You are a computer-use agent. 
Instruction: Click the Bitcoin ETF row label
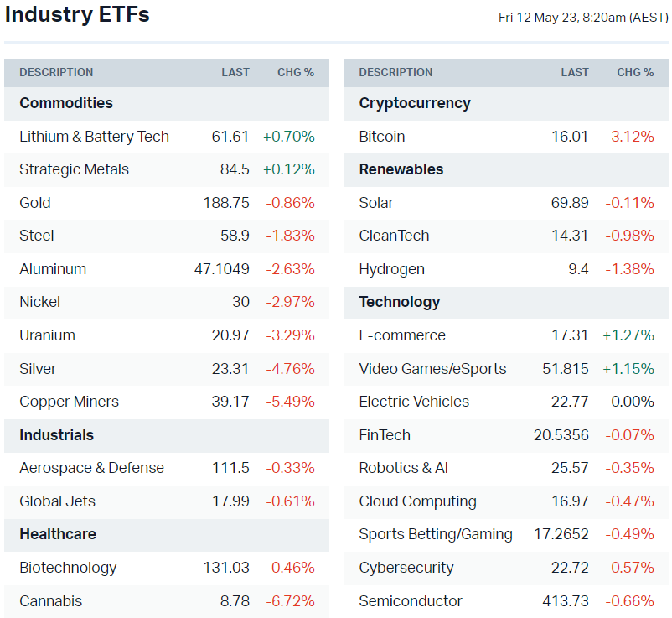pyautogui.click(x=381, y=137)
